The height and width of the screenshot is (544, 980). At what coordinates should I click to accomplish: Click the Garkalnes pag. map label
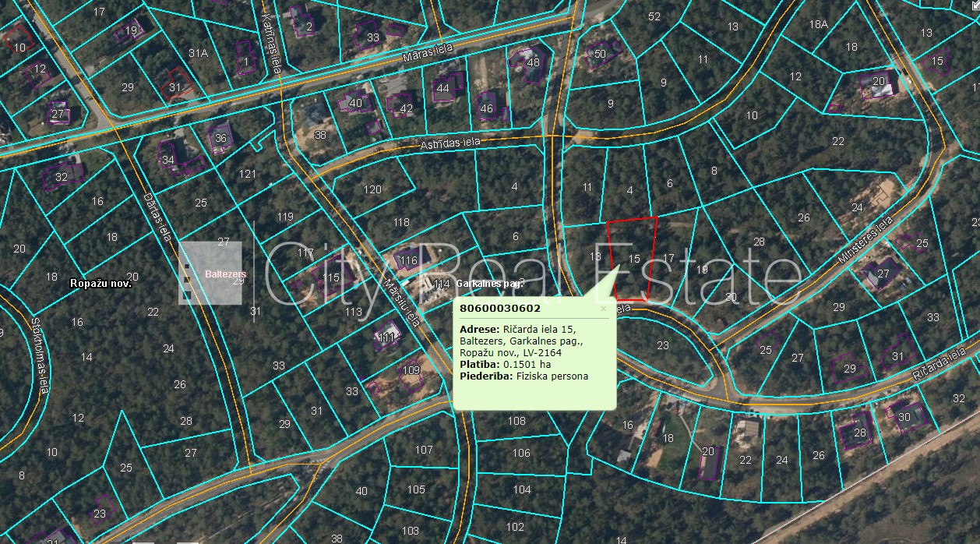pyautogui.click(x=491, y=284)
